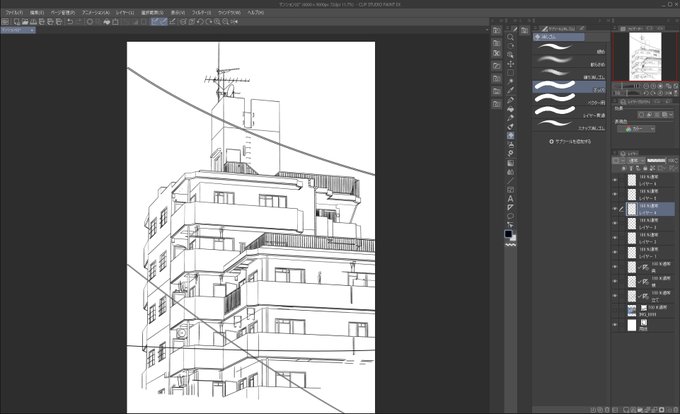Open the Navigator palette menu icon
Viewport: 680px width, 414px height.
(x=615, y=28)
